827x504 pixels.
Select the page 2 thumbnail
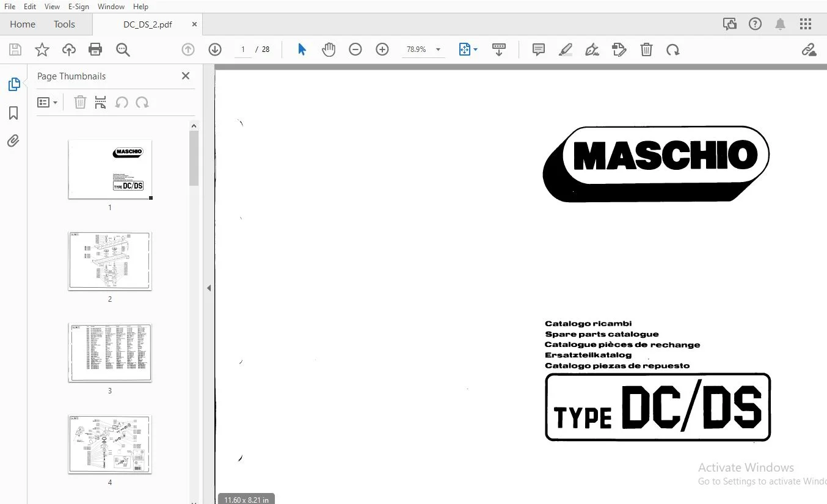[110, 261]
